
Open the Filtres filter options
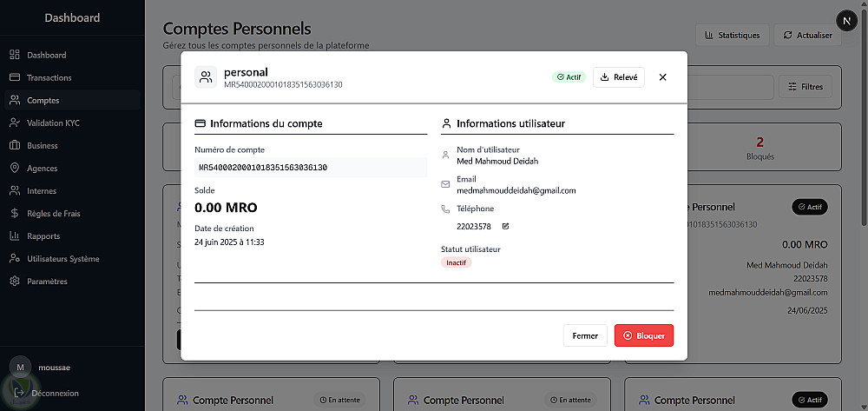point(805,87)
